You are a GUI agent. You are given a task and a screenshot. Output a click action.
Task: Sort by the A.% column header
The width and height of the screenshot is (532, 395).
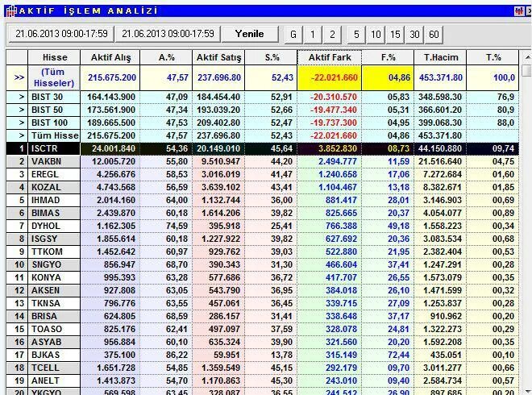click(166, 57)
